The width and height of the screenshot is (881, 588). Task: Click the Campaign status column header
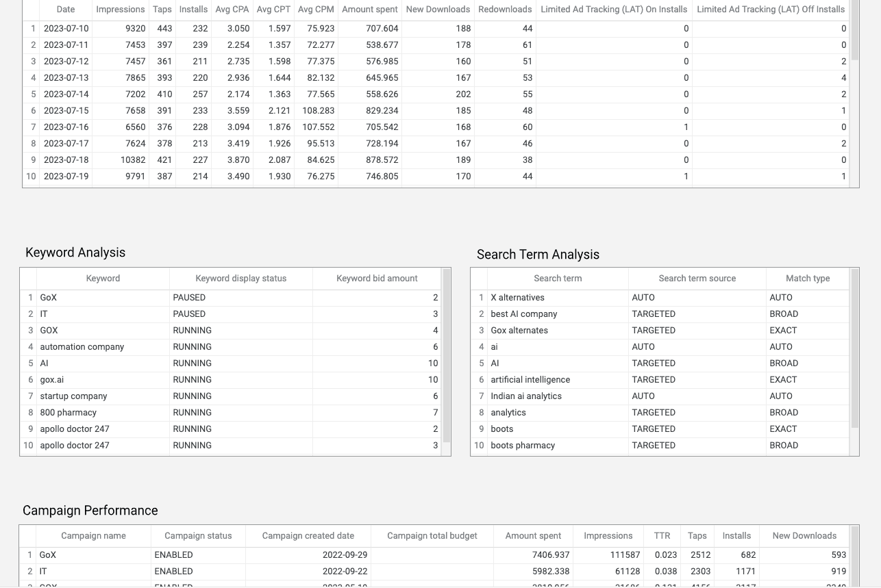198,536
